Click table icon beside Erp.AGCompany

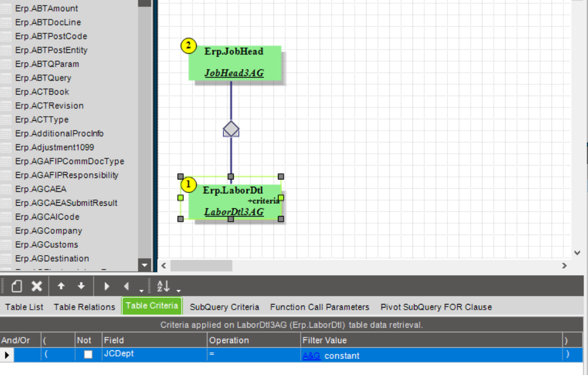coord(6,231)
